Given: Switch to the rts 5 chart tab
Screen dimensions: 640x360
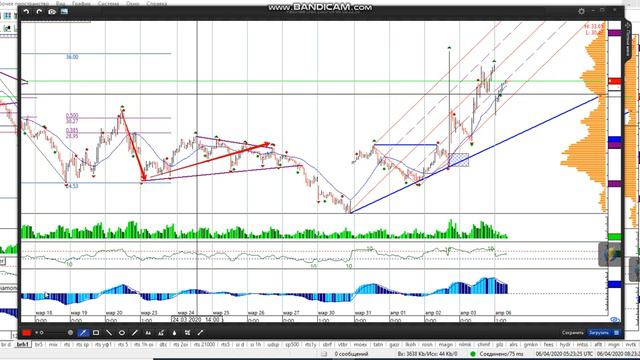Looking at the screenshot, I should (122, 344).
